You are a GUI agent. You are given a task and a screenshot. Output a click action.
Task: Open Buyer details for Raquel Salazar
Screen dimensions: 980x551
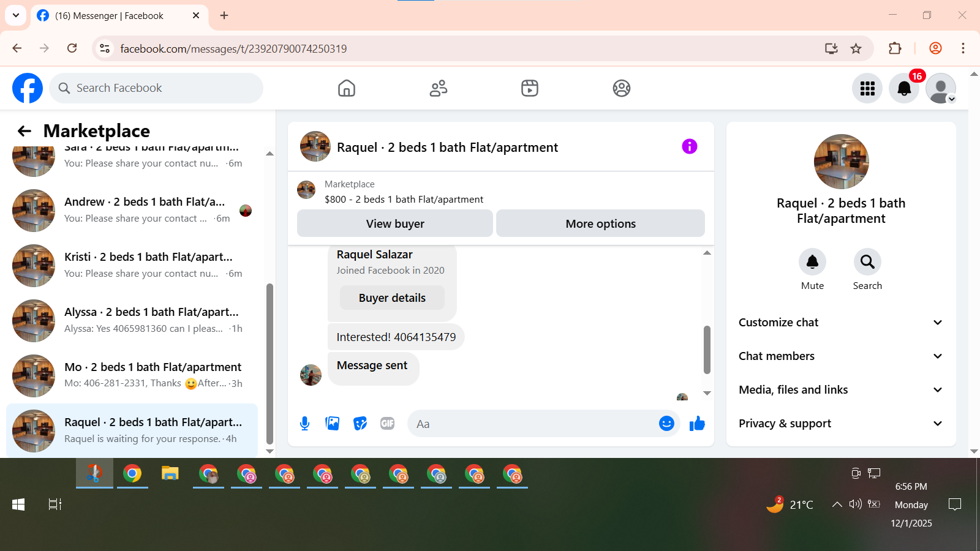(x=392, y=298)
